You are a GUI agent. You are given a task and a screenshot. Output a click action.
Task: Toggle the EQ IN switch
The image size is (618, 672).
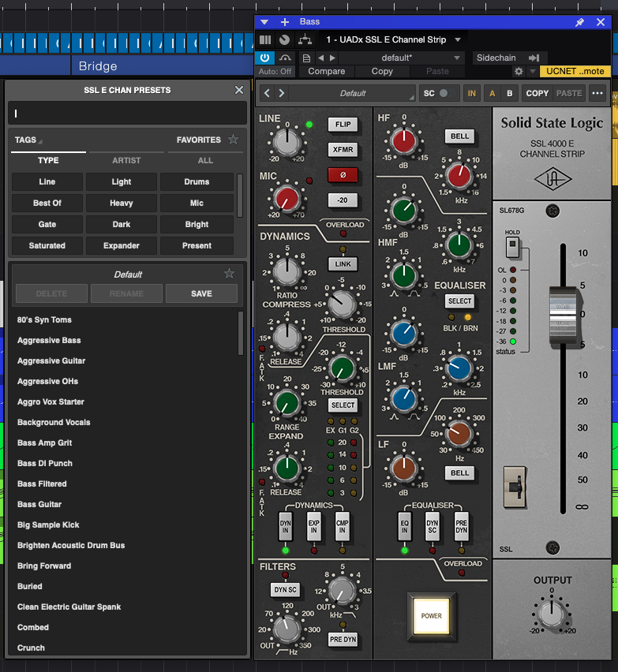point(404,526)
